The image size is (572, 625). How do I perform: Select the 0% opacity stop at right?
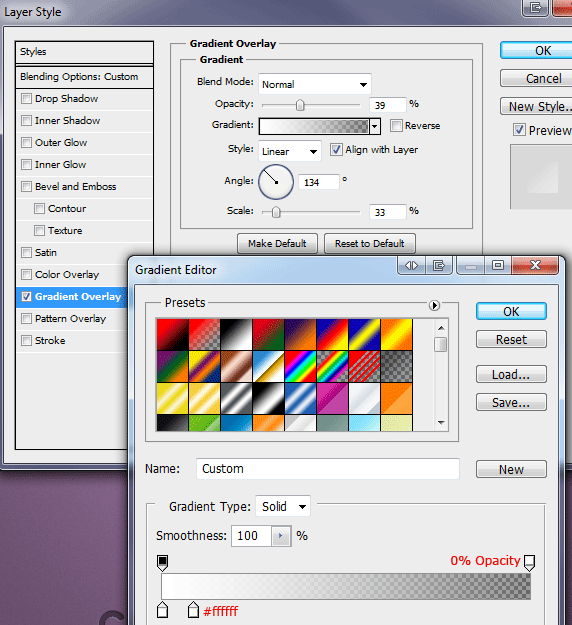click(529, 563)
